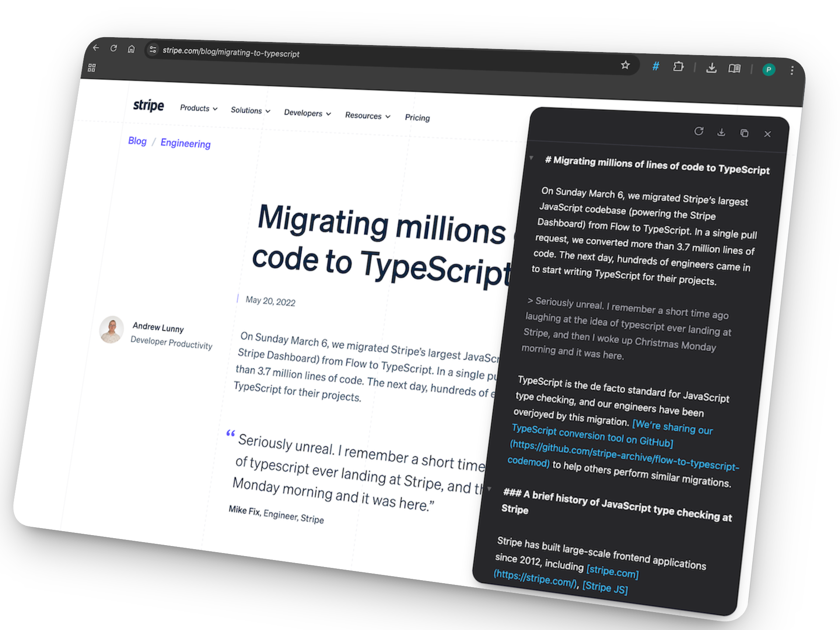Image resolution: width=840 pixels, height=630 pixels.
Task: Regenerate markdown with panel refresh icon
Action: (x=699, y=131)
